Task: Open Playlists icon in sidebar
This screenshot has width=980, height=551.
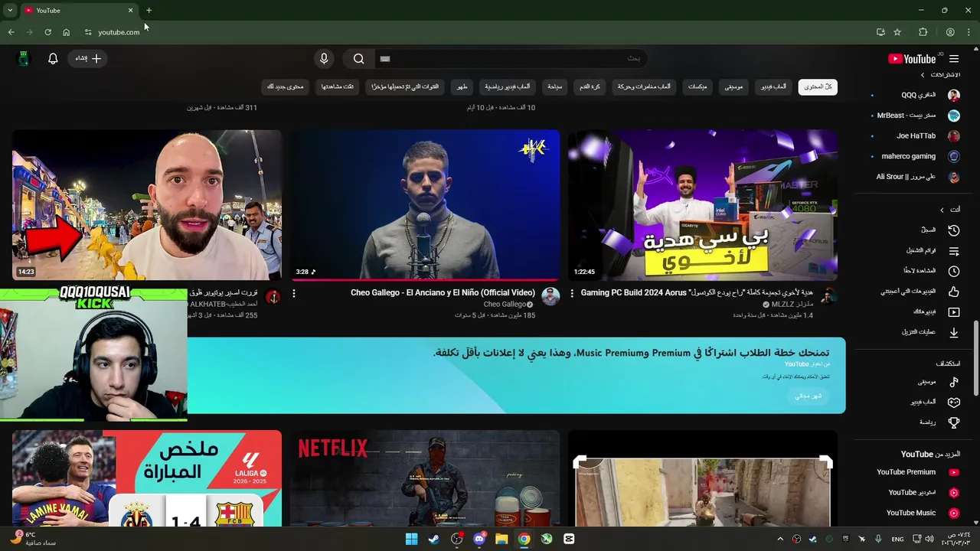Action: [954, 251]
